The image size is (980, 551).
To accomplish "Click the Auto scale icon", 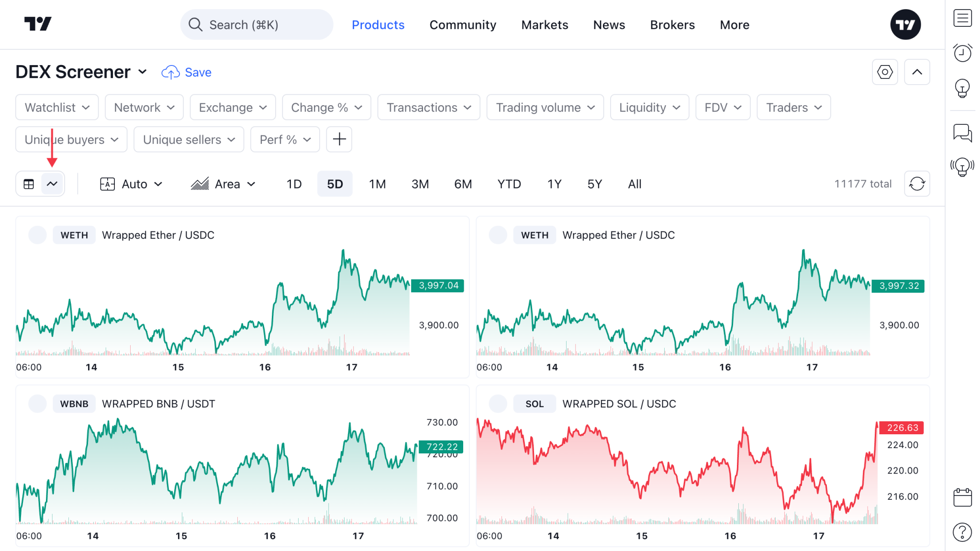I will 107,184.
